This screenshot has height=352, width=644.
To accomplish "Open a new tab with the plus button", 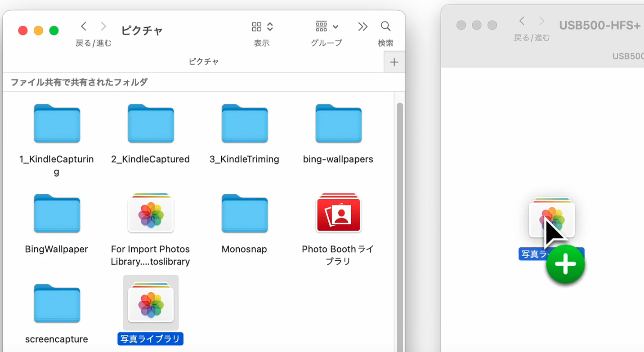I will (x=394, y=62).
